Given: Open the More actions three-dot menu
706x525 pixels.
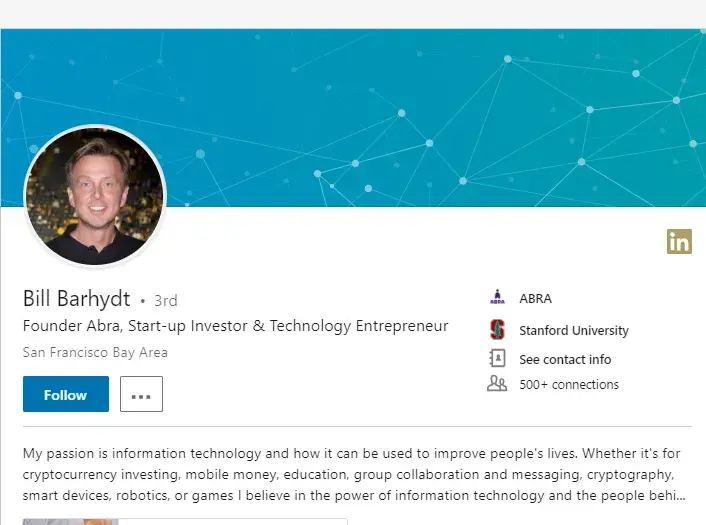Looking at the screenshot, I should click(141, 394).
